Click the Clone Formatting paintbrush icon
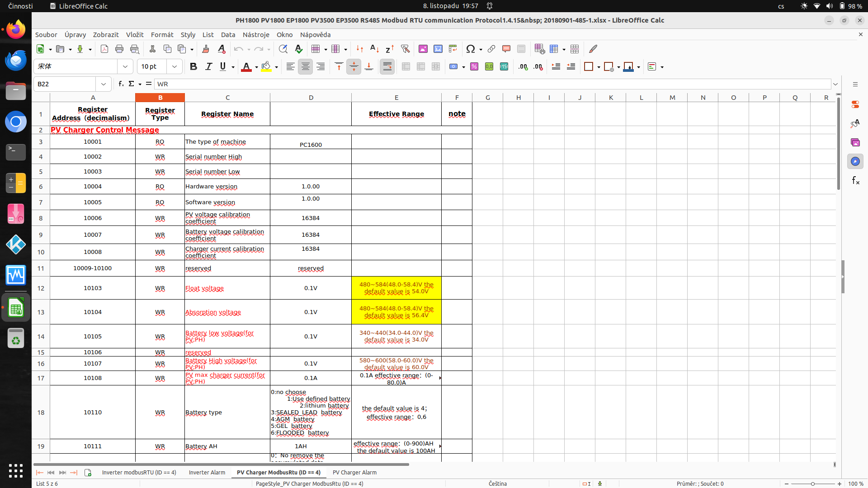This screenshot has height=488, width=868. [206, 49]
